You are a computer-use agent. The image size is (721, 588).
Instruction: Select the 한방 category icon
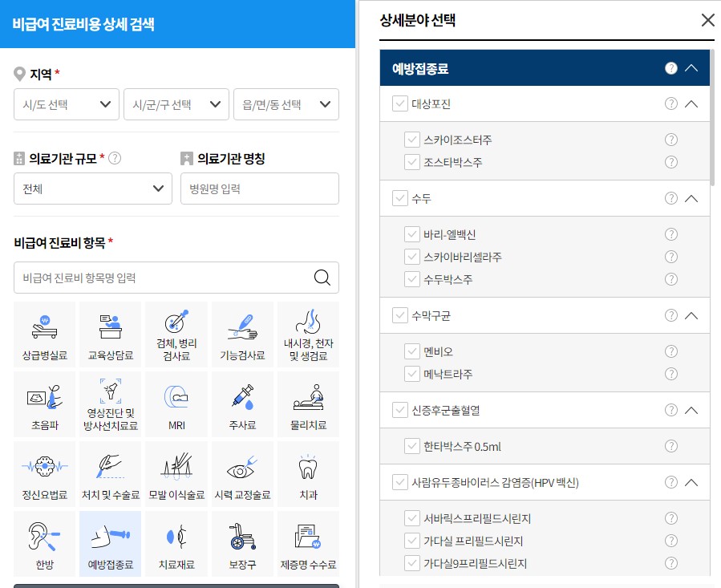(45, 544)
